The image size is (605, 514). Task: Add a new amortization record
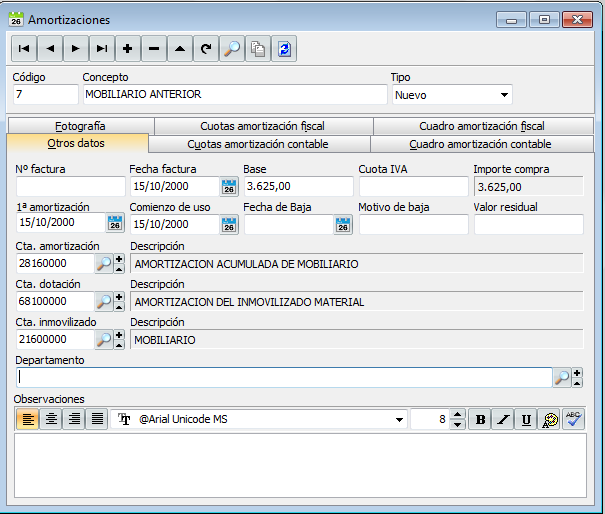tap(128, 49)
